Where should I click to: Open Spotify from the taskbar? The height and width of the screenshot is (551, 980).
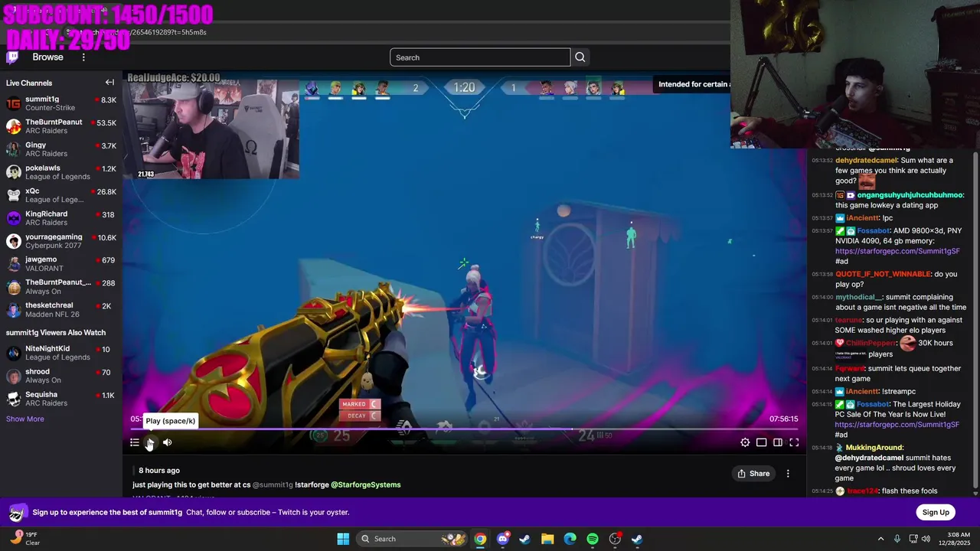pos(593,539)
